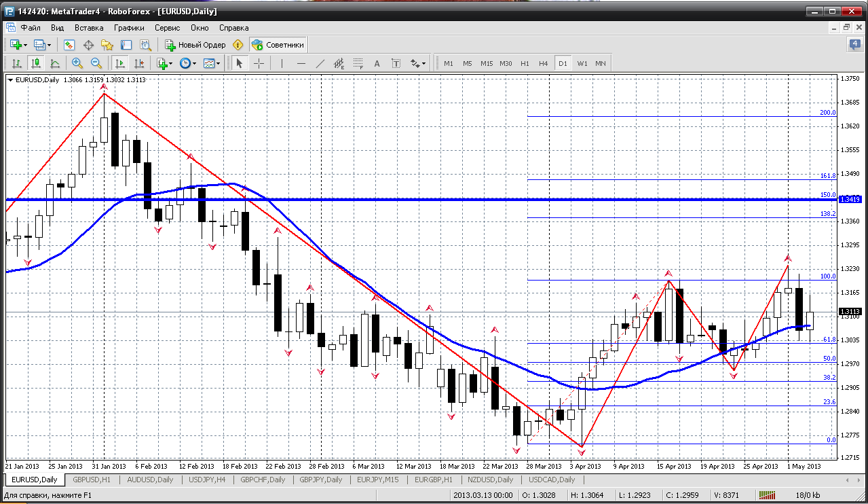868x504 pixels.
Task: Toggle chart auto scroll
Action: [x=120, y=63]
